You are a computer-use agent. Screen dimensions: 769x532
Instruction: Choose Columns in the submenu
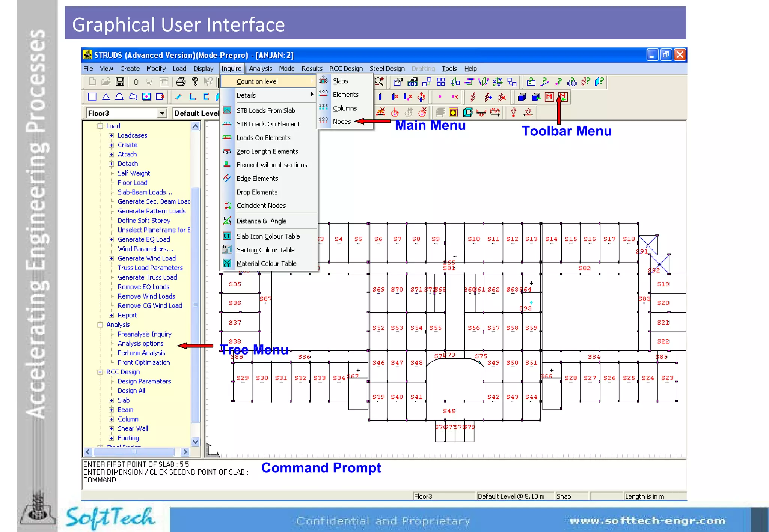pyautogui.click(x=345, y=108)
